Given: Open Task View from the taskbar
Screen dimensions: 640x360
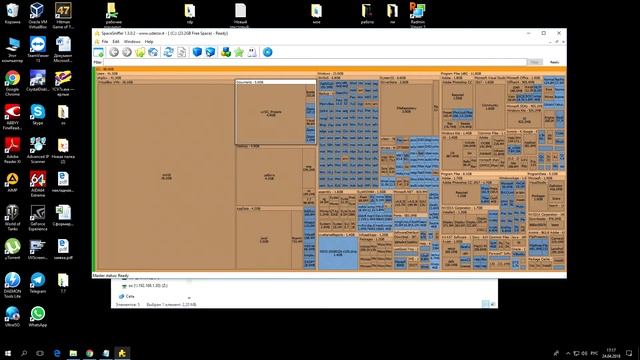Looking at the screenshot, I should coord(40,353).
